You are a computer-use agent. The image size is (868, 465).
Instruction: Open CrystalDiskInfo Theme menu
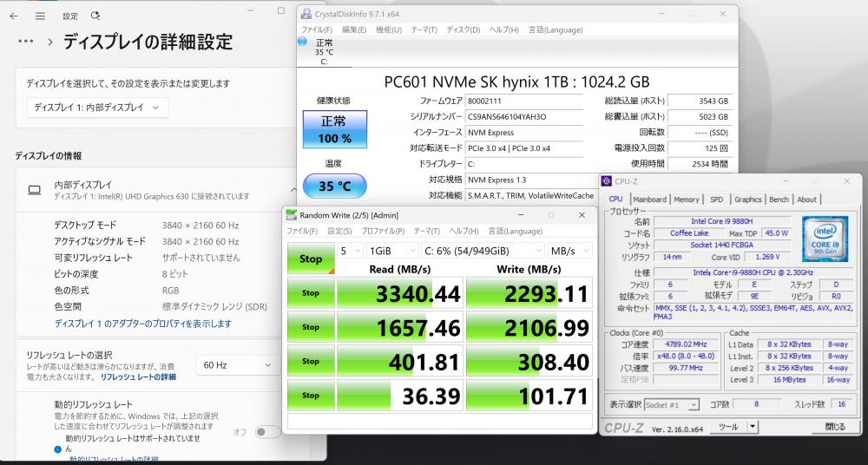424,29
